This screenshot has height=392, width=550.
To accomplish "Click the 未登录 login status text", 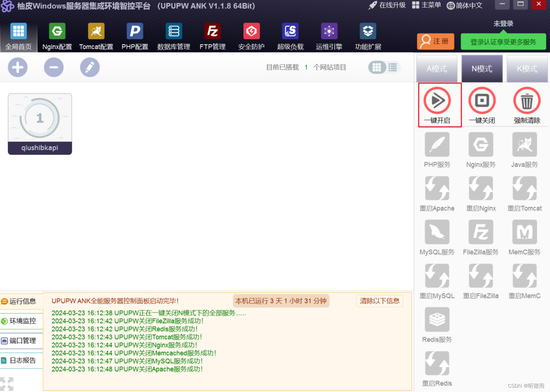I will pyautogui.click(x=503, y=24).
